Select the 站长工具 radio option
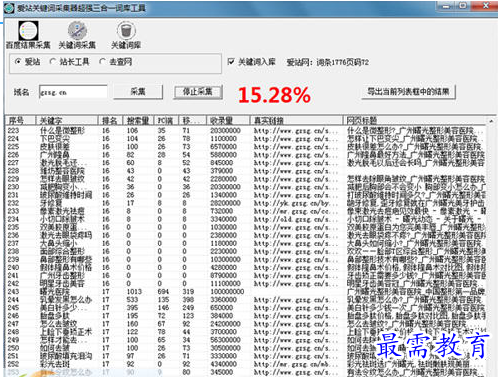The width and height of the screenshot is (498, 377). pos(69,62)
